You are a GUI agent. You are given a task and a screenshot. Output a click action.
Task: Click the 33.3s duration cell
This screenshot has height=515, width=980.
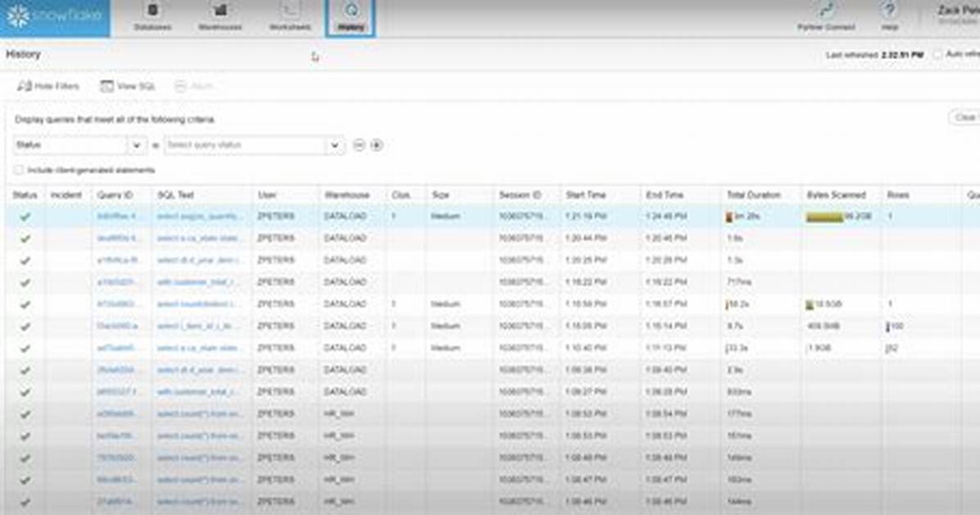738,348
